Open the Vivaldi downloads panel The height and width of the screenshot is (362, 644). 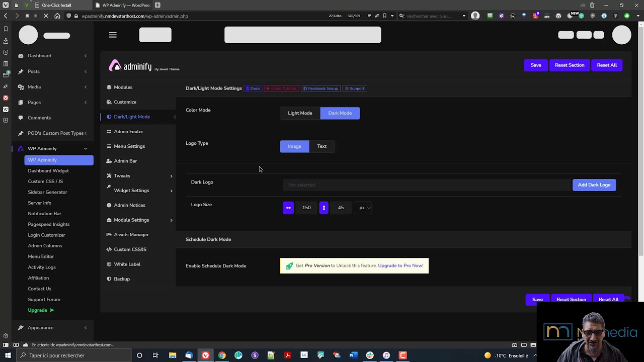[6, 41]
